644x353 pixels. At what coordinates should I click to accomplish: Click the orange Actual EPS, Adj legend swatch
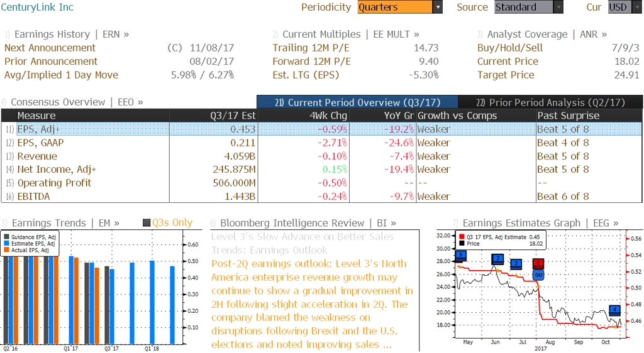[x=6, y=250]
